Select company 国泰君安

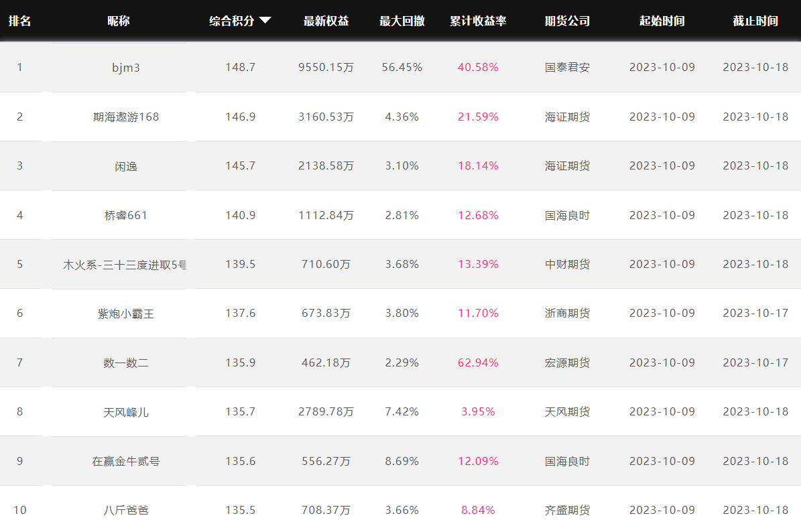567,68
